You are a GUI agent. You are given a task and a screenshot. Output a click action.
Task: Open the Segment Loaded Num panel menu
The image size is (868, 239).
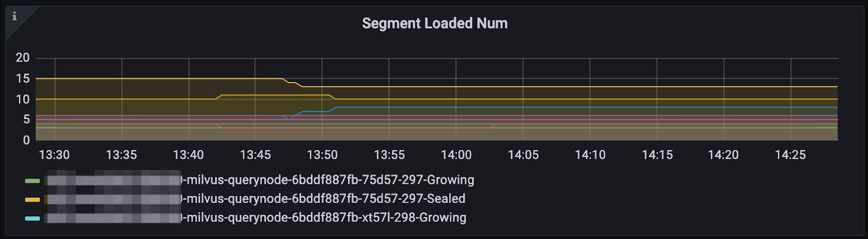coord(435,23)
